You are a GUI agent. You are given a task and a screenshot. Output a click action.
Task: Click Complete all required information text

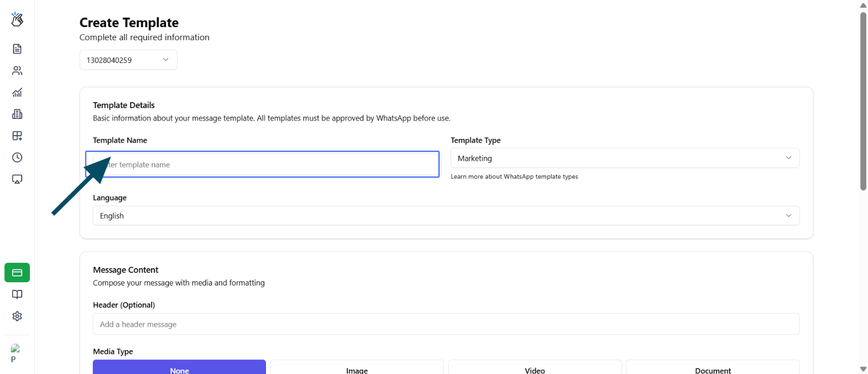tap(144, 37)
